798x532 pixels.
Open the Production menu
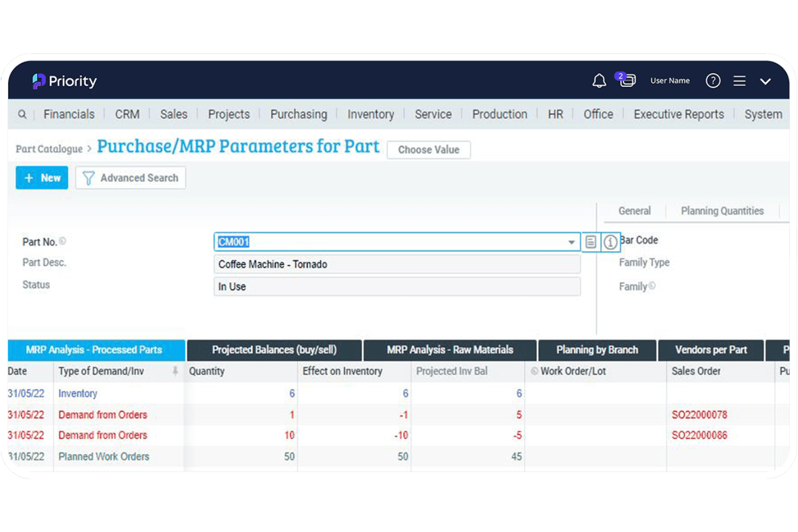(499, 114)
